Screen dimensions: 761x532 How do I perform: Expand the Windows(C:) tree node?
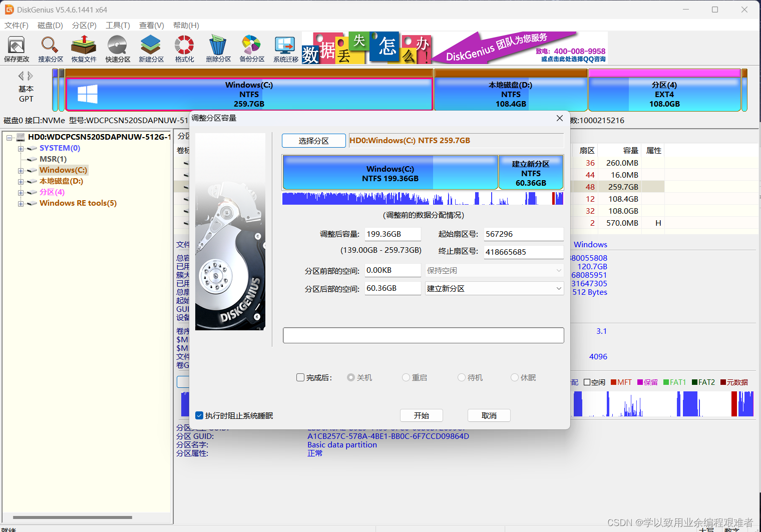pos(20,170)
